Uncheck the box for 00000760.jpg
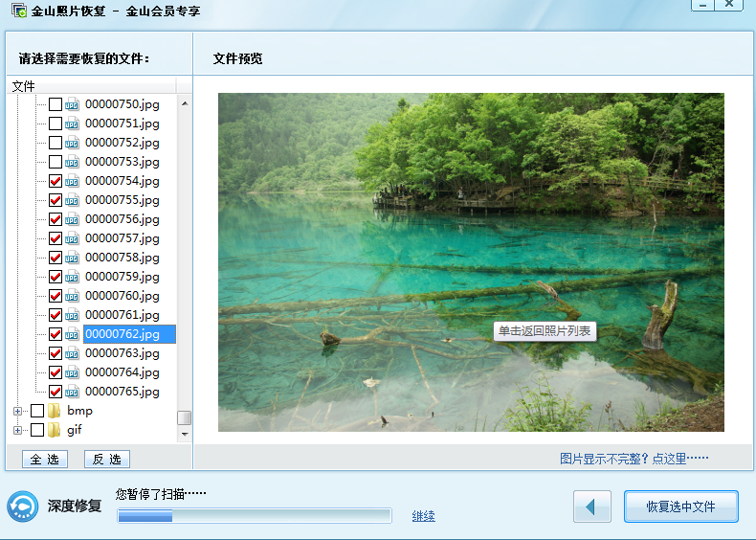 56,296
